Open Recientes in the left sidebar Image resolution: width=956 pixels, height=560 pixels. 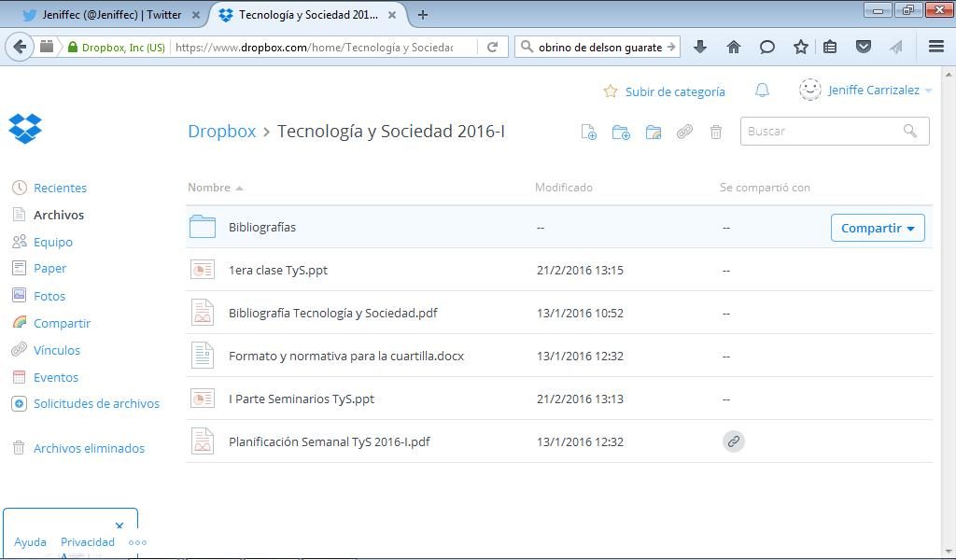(x=60, y=188)
